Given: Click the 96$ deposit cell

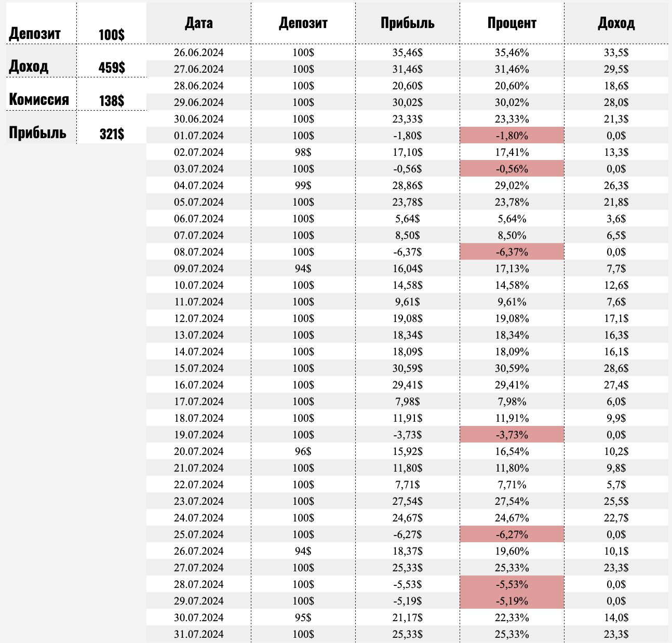Looking at the screenshot, I should click(303, 451).
